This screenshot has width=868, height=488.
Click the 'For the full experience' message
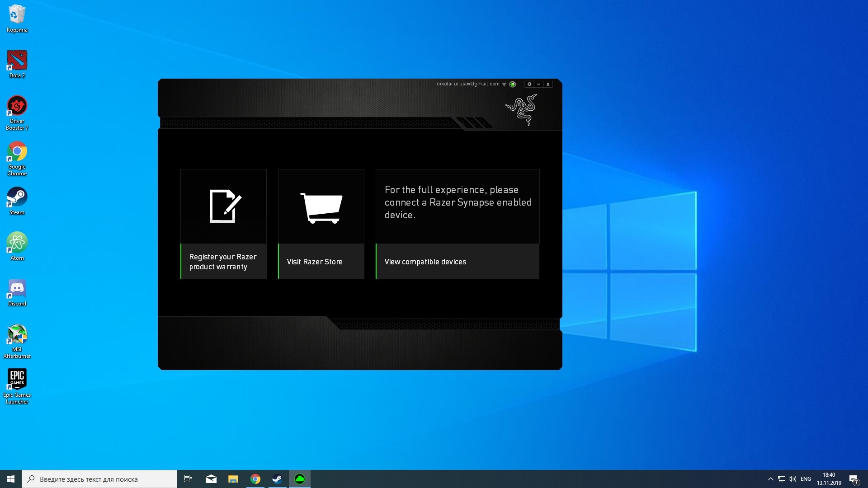pos(458,202)
